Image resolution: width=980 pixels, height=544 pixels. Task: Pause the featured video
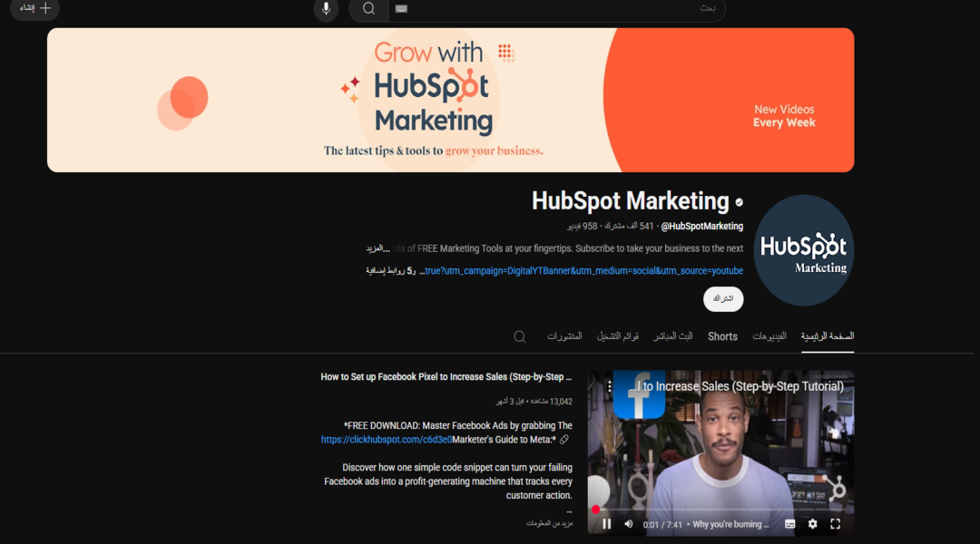606,524
